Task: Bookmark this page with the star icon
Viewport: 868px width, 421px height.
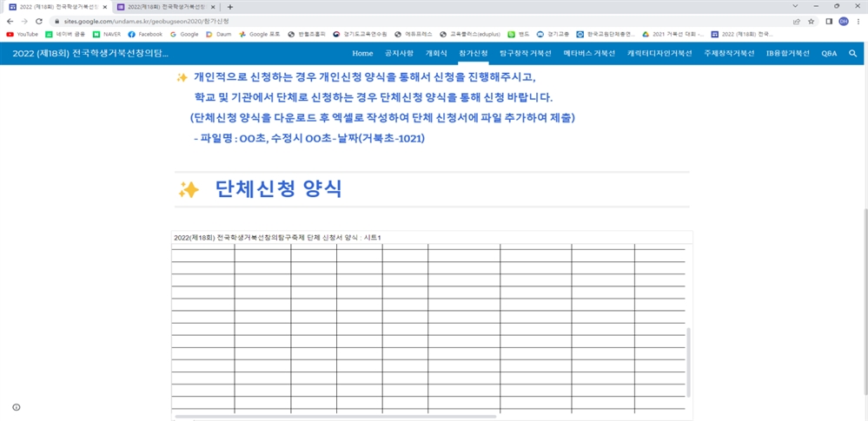Action: 811,21
